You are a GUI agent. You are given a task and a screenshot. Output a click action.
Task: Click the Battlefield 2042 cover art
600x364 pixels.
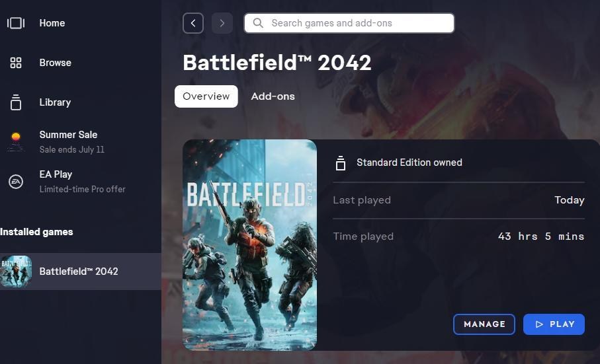249,245
